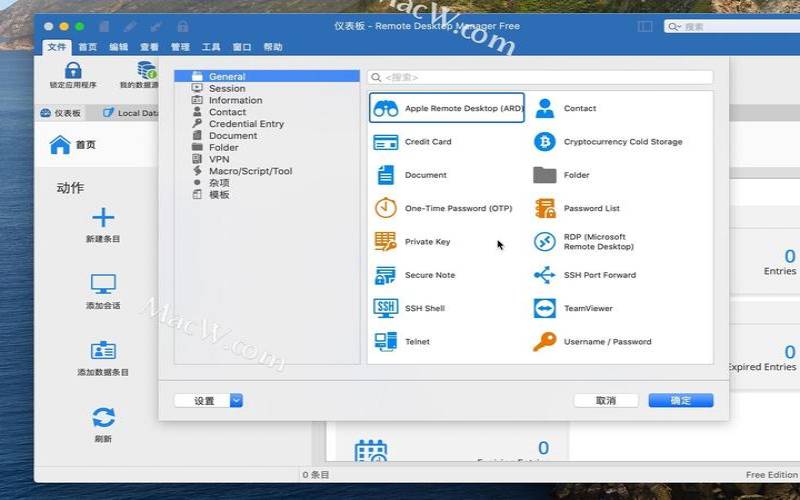Open the 文件 menu tab
The image size is (800, 500).
tap(57, 47)
